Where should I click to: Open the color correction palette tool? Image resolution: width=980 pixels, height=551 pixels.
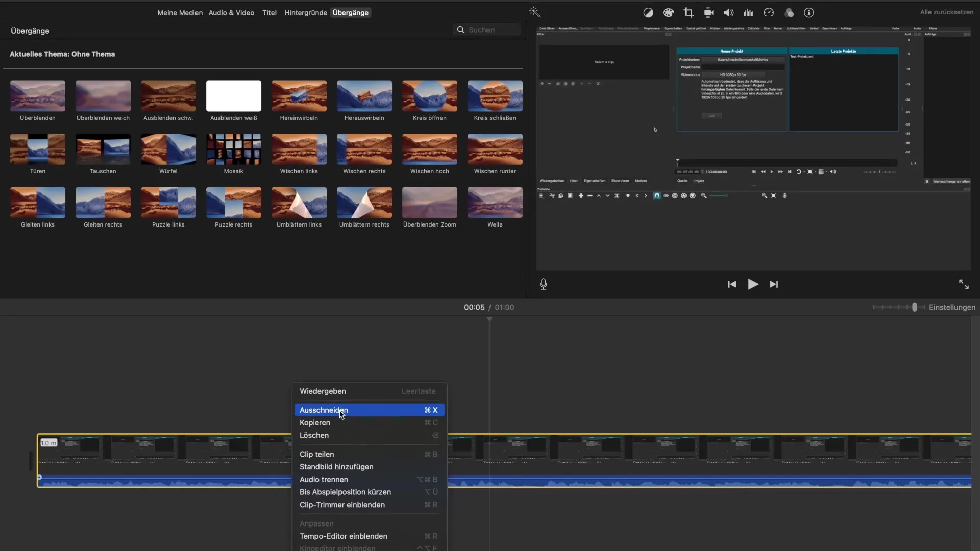[x=668, y=13]
